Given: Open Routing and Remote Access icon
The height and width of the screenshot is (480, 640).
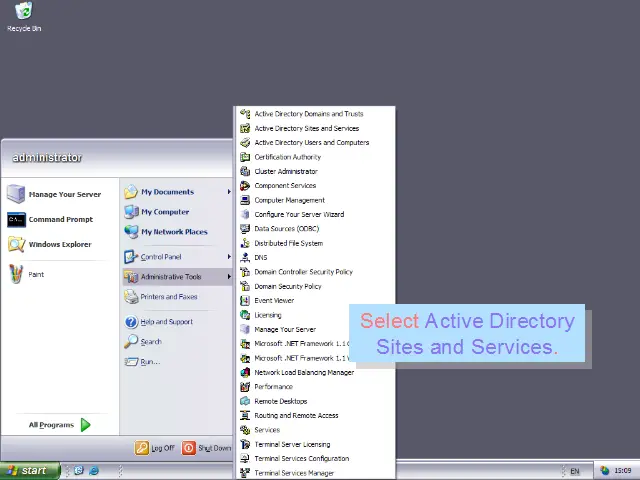Looking at the screenshot, I should point(245,416).
